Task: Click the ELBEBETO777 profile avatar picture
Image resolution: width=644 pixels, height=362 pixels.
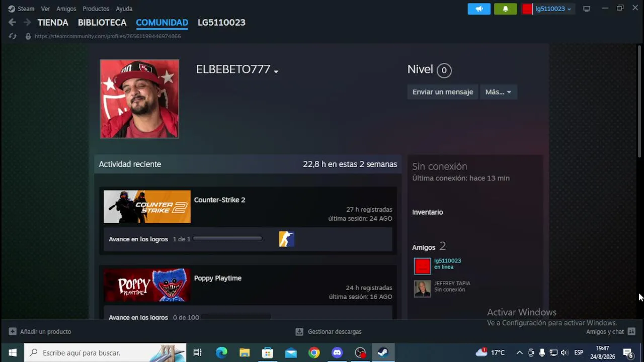Action: pyautogui.click(x=139, y=99)
